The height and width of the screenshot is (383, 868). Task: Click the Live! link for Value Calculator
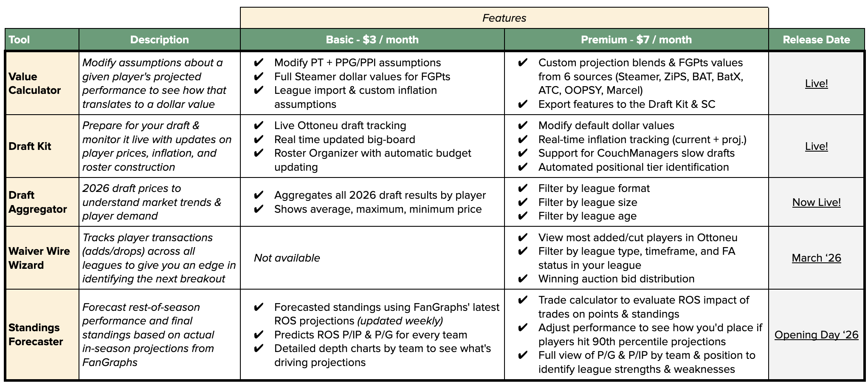(816, 83)
